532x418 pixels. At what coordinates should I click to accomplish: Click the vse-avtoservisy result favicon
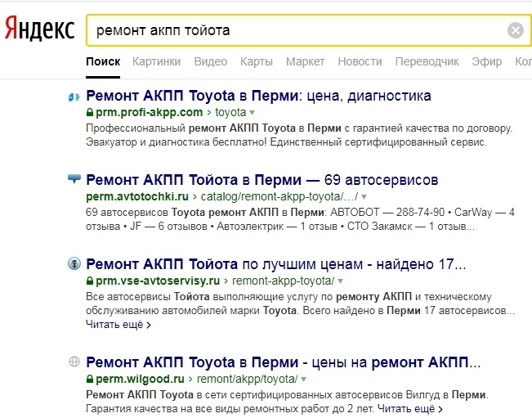[x=74, y=264]
